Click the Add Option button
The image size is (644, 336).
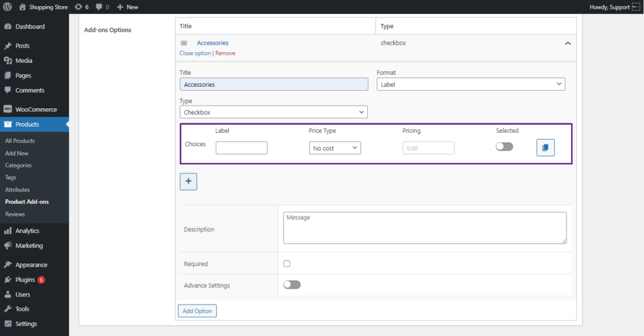tap(197, 311)
